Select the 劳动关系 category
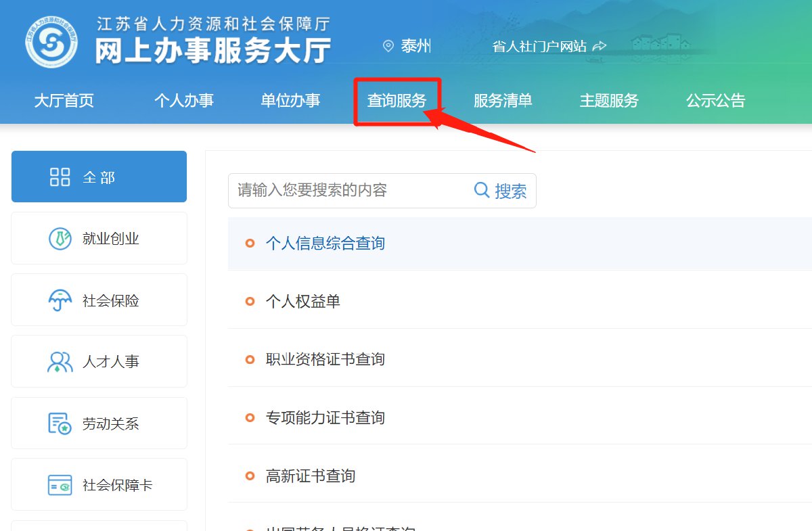This screenshot has width=812, height=531. tap(99, 423)
